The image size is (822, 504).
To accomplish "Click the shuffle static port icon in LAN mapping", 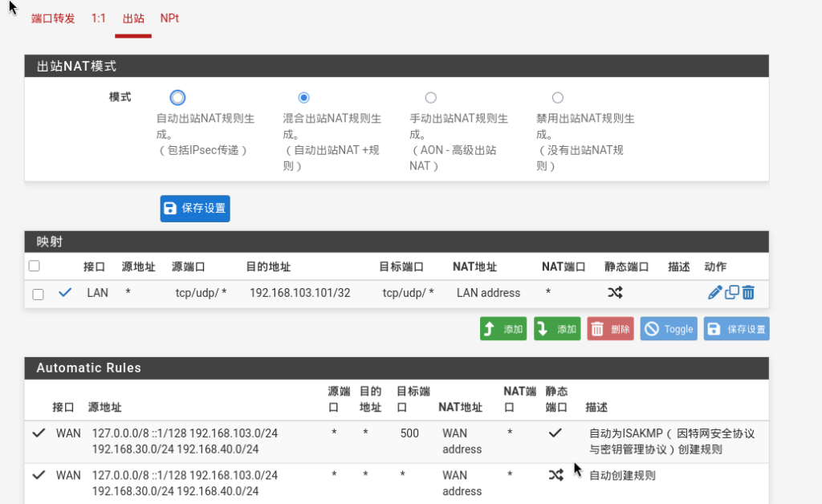I will click(615, 293).
